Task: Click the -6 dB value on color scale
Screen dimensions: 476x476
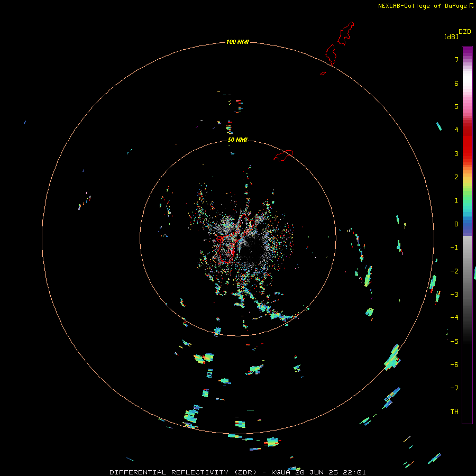Action: [x=454, y=365]
